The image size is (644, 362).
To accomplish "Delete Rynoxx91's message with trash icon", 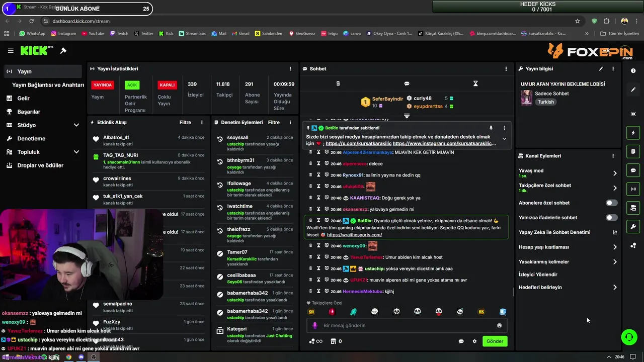I will point(310,175).
